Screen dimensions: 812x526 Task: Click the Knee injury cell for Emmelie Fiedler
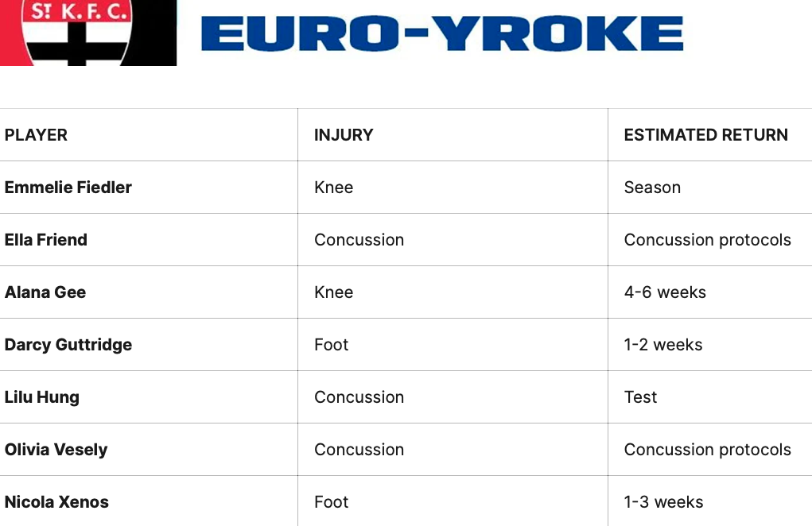[x=334, y=188]
